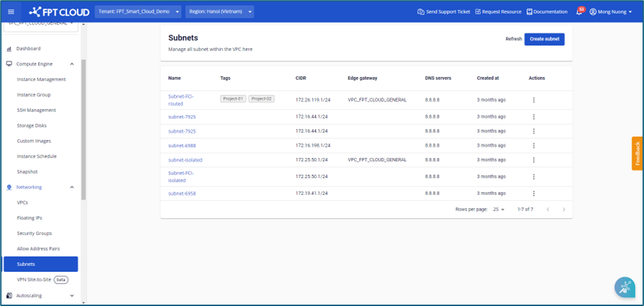Open actions menu for subnet-6958 row
This screenshot has width=644, height=306.
click(x=533, y=194)
